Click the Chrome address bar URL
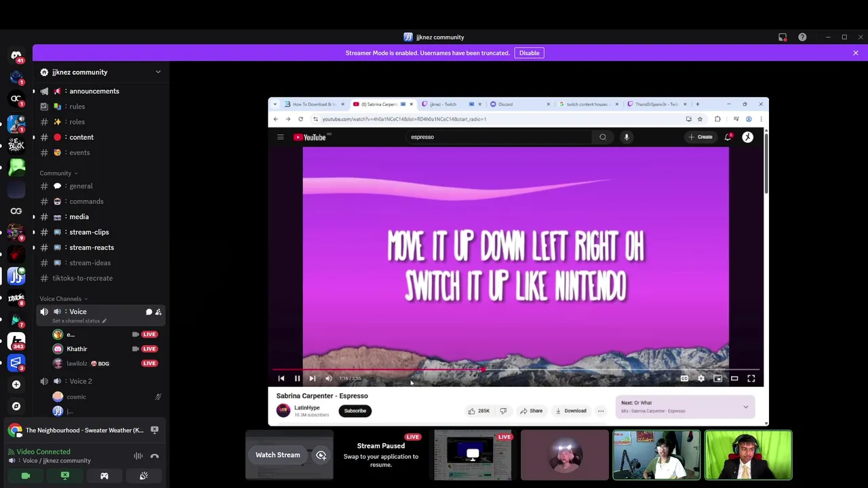This screenshot has height=488, width=868. [404, 119]
